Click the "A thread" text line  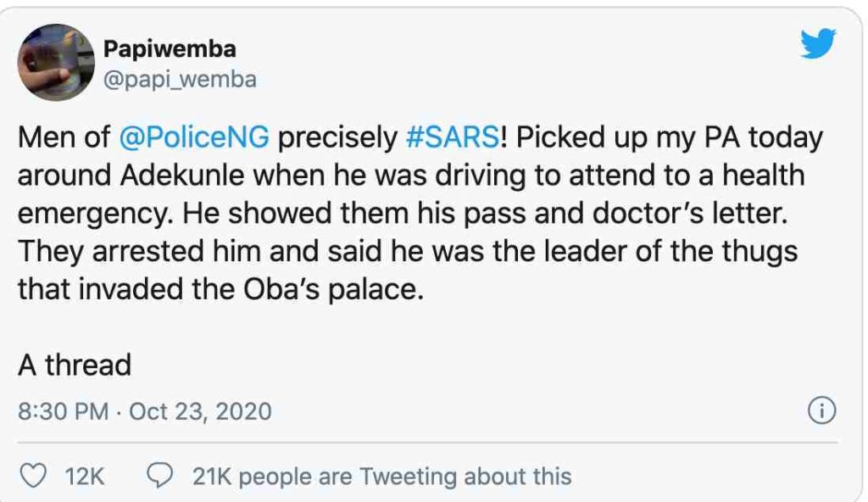pyautogui.click(x=75, y=365)
